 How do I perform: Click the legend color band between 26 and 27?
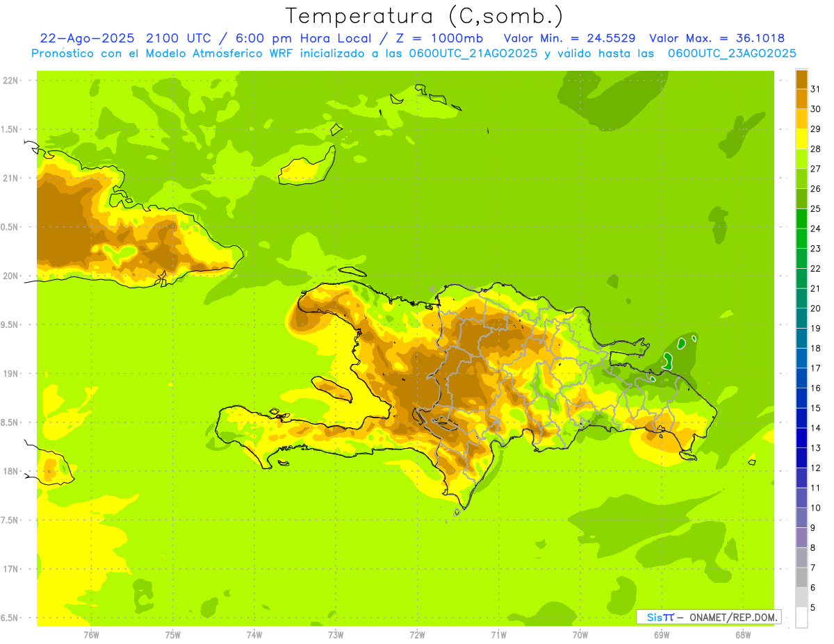click(x=801, y=179)
